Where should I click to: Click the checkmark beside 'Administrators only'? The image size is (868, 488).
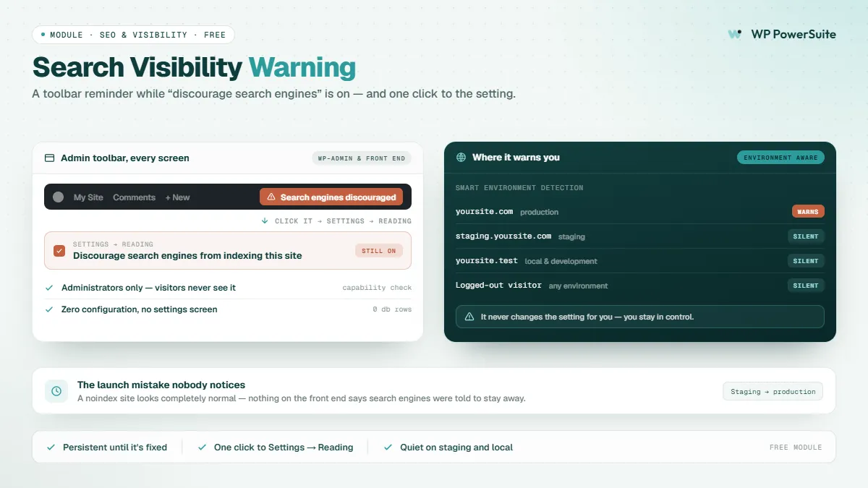49,288
